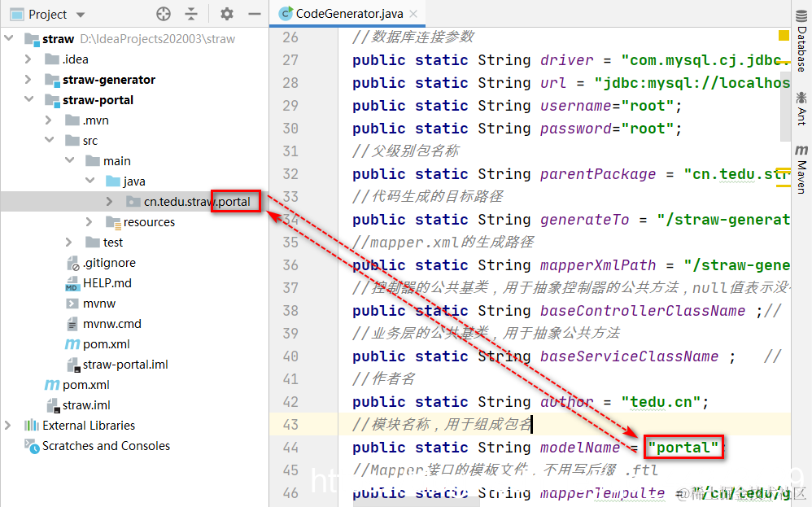The height and width of the screenshot is (507, 812).
Task: Click the HELP.md markdown file icon
Action: [72, 283]
